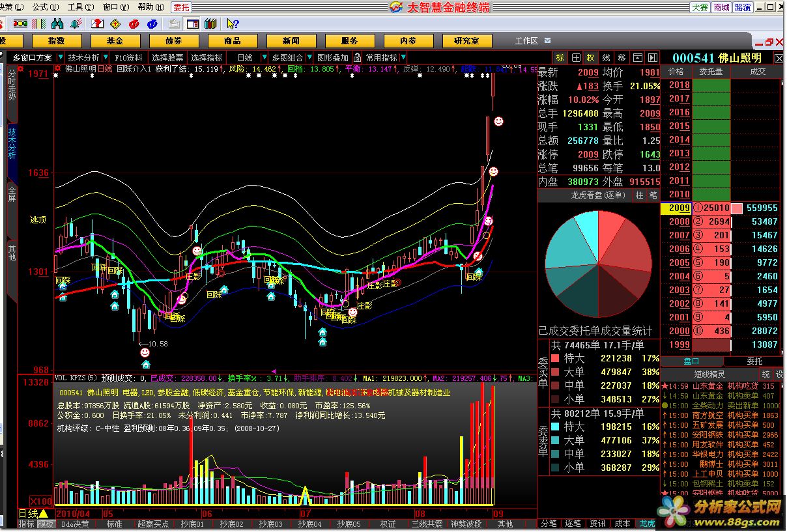Click the 南方航空 机构买单 row
Viewport: 787px width, 532px height.
(720, 415)
